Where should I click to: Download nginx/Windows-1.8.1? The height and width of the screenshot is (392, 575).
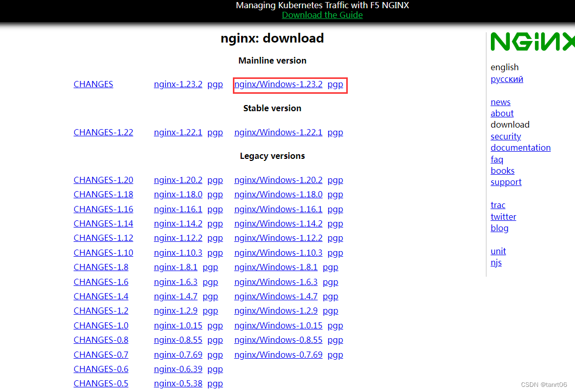pyautogui.click(x=276, y=267)
